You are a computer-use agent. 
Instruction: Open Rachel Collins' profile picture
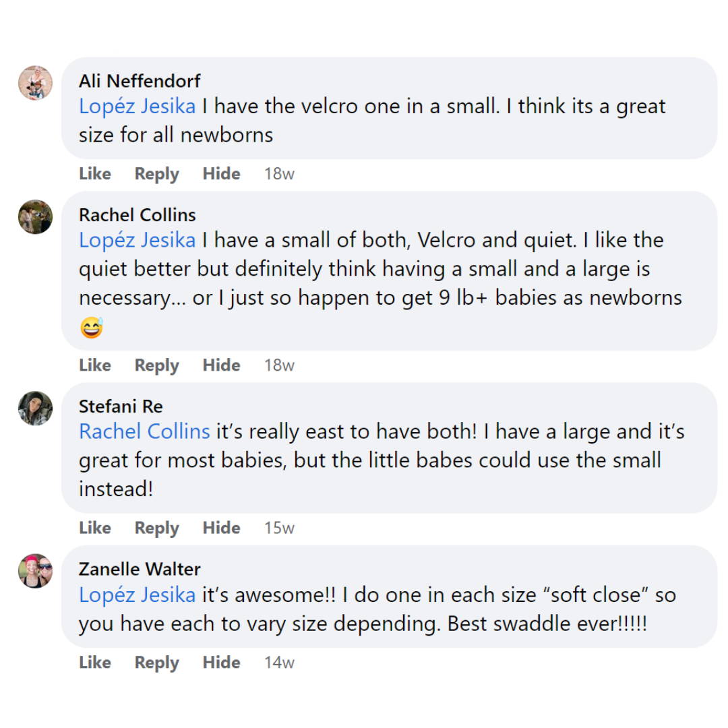(34, 217)
